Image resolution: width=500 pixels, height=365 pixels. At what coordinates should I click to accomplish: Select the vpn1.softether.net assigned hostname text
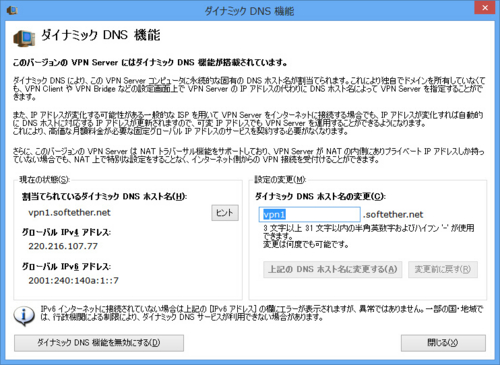click(x=69, y=213)
